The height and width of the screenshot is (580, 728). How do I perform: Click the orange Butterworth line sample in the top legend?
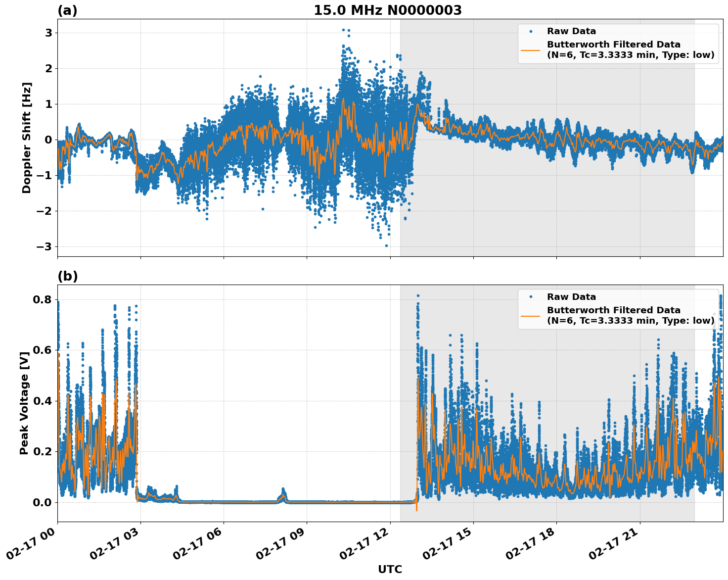click(x=531, y=50)
